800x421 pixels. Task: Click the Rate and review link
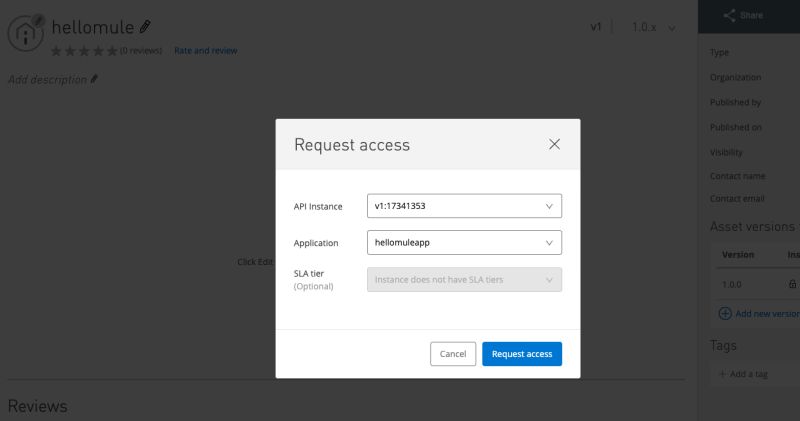point(206,51)
